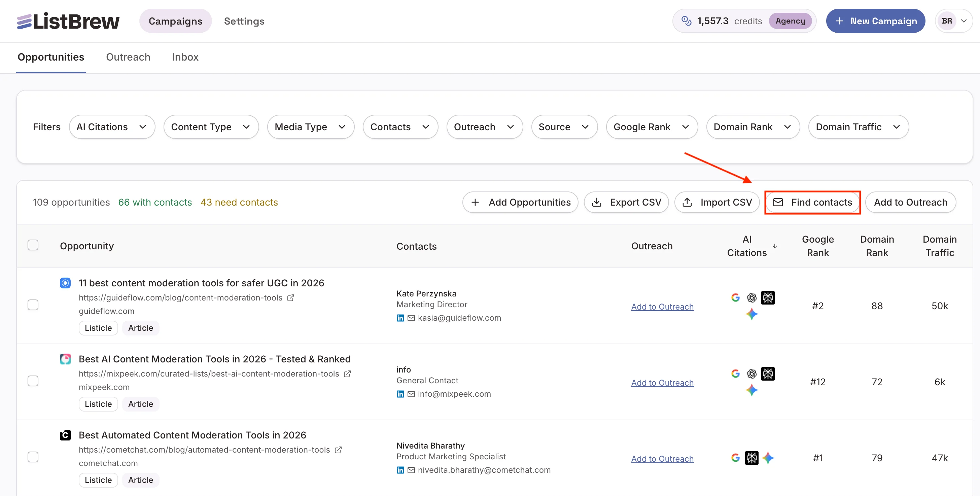Click Google citation icon in cometchat row

735,458
